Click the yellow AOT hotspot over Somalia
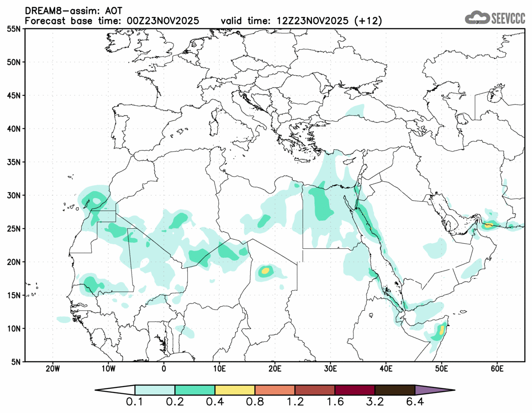This screenshot has width=532, height=413. (442, 330)
